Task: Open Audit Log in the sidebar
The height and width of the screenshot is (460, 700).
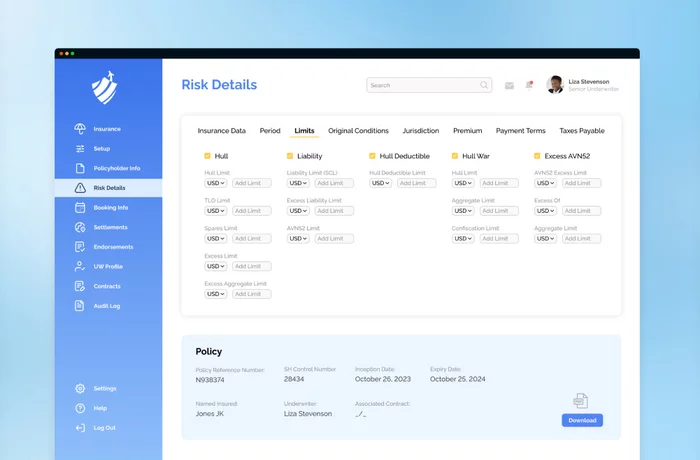Action: [106, 306]
